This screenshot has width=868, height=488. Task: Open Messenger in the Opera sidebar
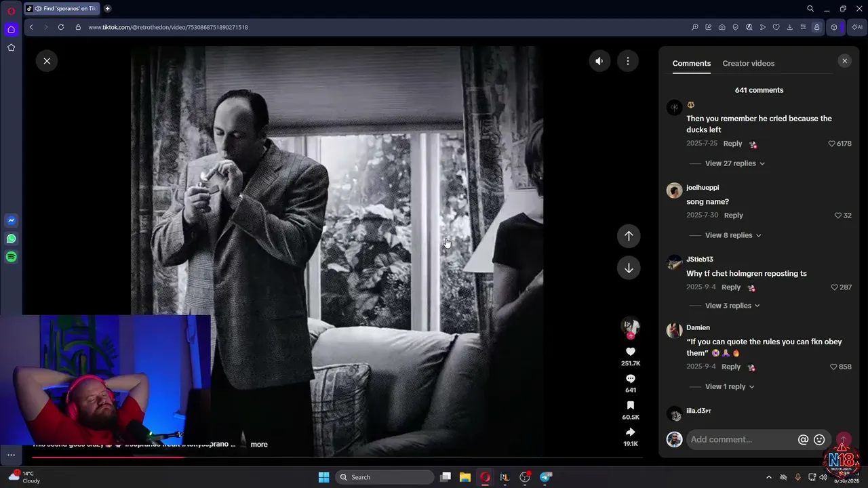point(11,220)
